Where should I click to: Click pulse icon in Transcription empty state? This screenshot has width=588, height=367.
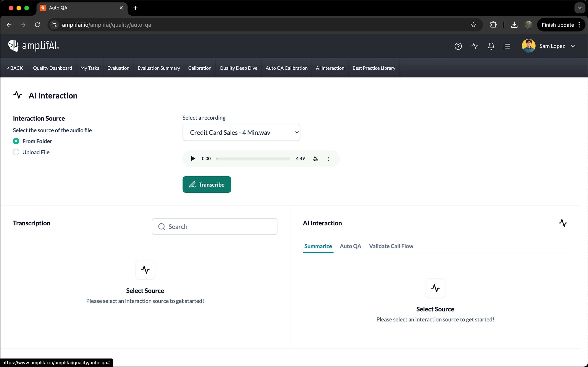click(x=145, y=270)
